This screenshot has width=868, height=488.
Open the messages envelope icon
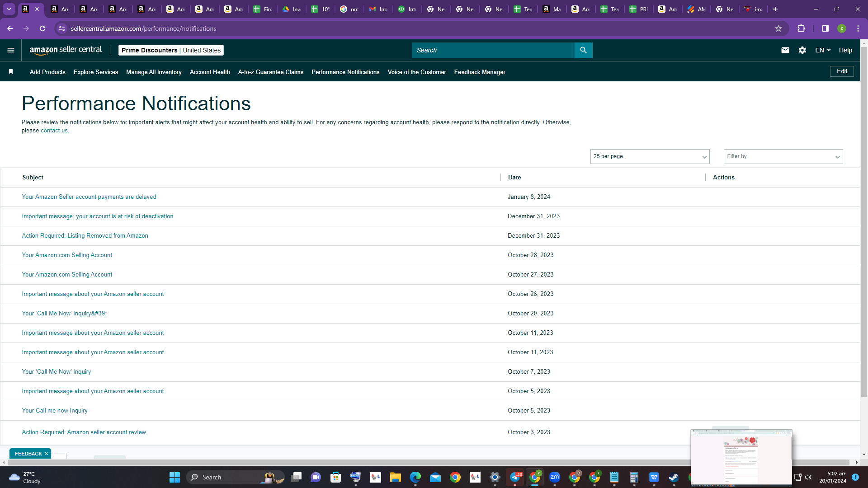click(x=785, y=50)
